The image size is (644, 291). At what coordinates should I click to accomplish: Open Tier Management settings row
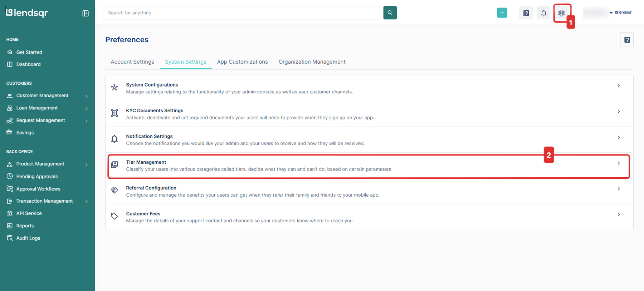[x=369, y=166]
